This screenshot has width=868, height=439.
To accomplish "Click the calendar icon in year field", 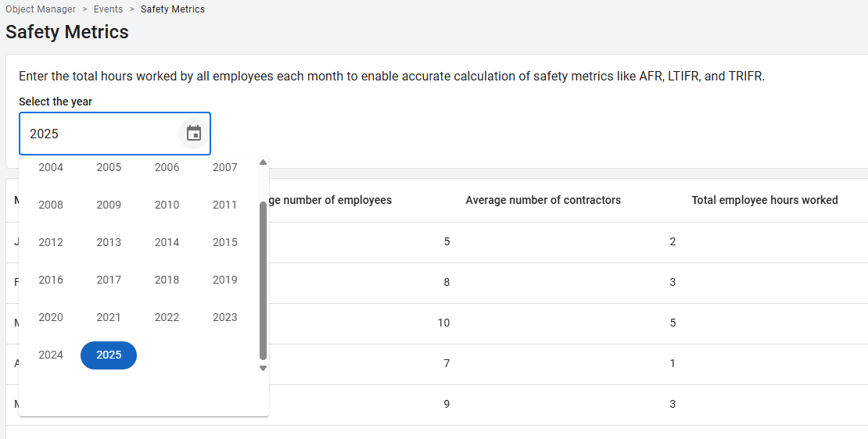I will [x=194, y=134].
